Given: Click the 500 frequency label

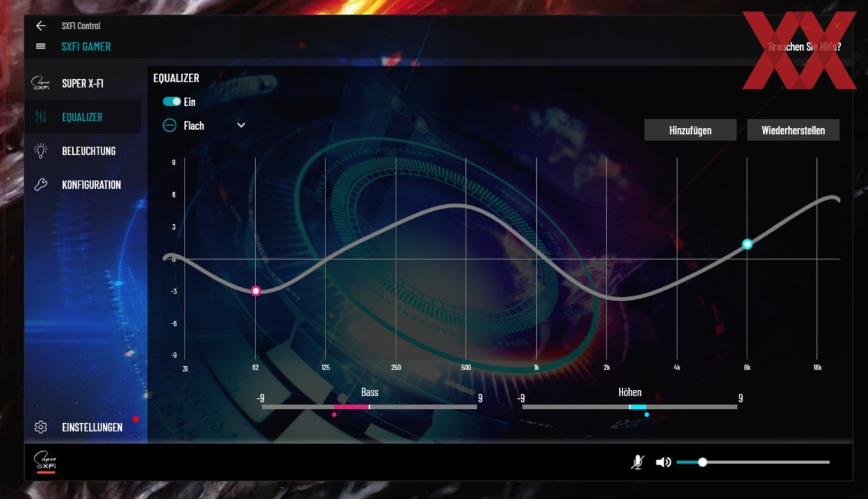Looking at the screenshot, I should pos(466,368).
